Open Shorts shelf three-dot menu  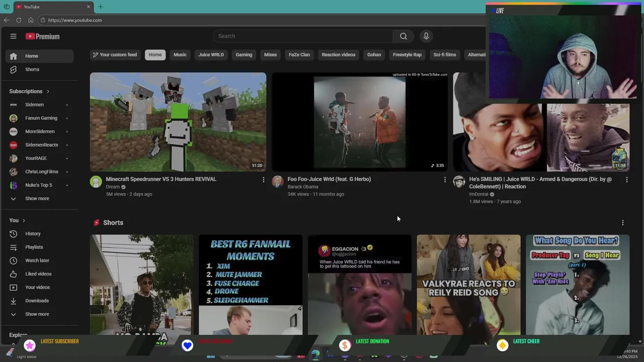click(x=623, y=223)
